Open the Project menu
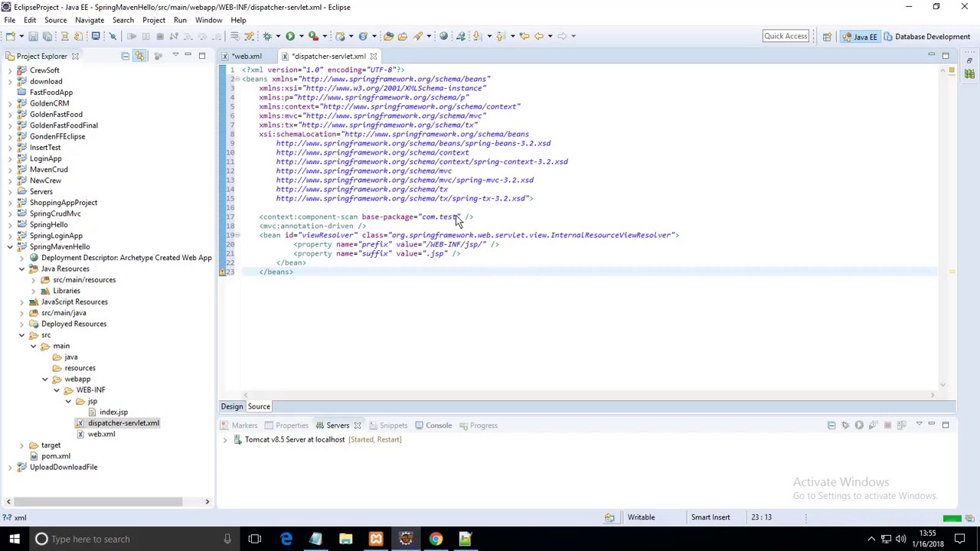The height and width of the screenshot is (551, 980). coord(154,20)
